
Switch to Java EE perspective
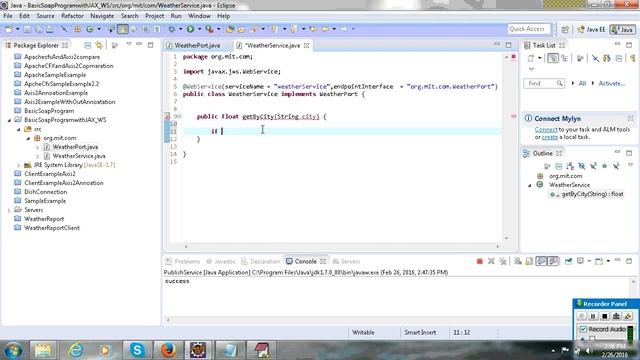click(591, 29)
